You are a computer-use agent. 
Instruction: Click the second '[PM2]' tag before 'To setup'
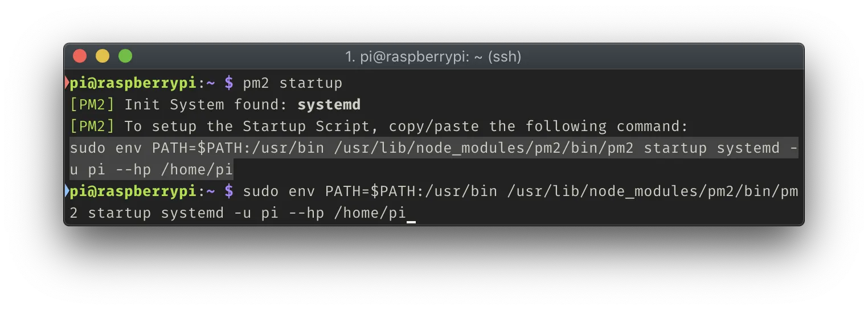[92, 127]
